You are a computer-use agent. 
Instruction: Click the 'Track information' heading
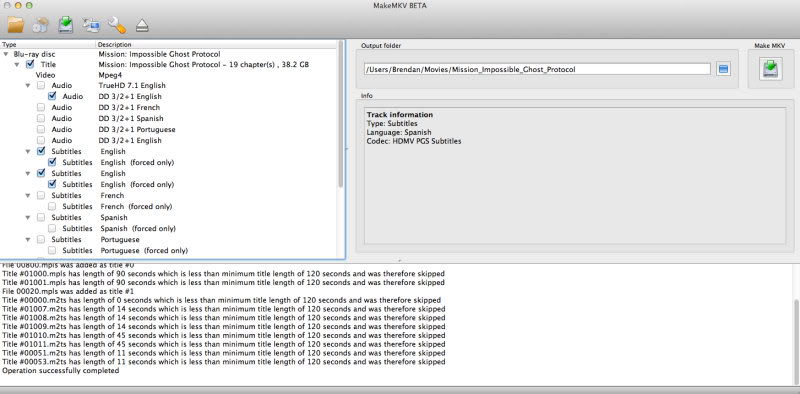[x=399, y=115]
